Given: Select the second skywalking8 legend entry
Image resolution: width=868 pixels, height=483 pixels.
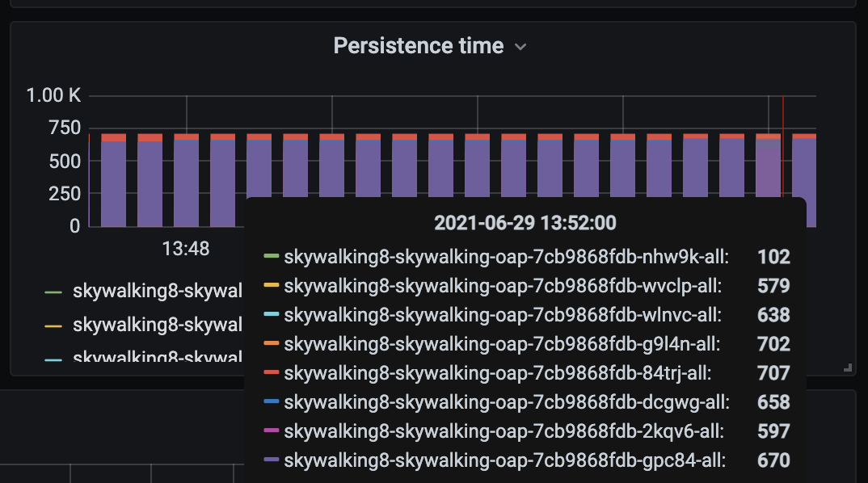Looking at the screenshot, I should pyautogui.click(x=158, y=325).
